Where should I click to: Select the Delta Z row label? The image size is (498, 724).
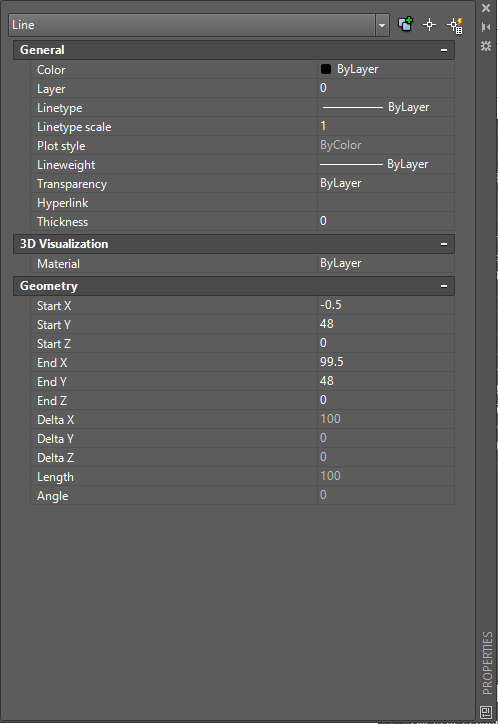(55, 458)
